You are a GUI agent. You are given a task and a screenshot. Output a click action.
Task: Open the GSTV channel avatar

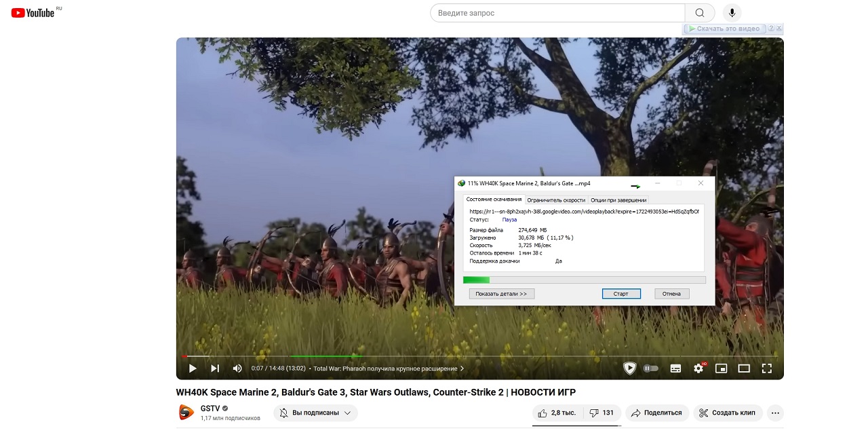click(x=186, y=413)
